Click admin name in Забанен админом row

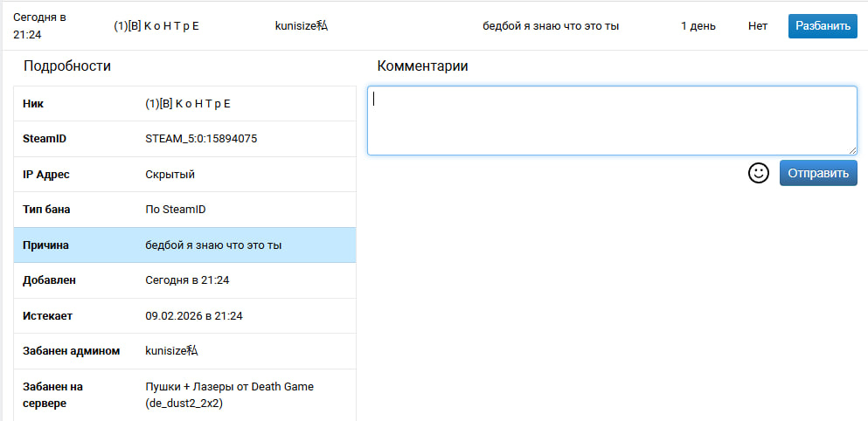coord(171,351)
